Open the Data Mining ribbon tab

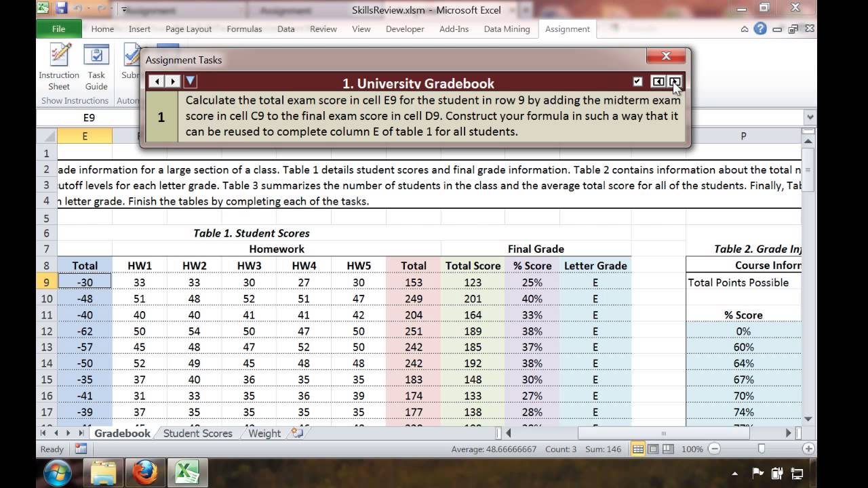(507, 29)
